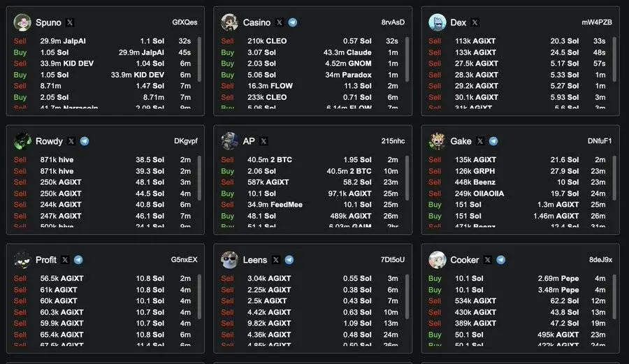Click the Rowdy trader name
629x364 pixels.
(x=49, y=141)
